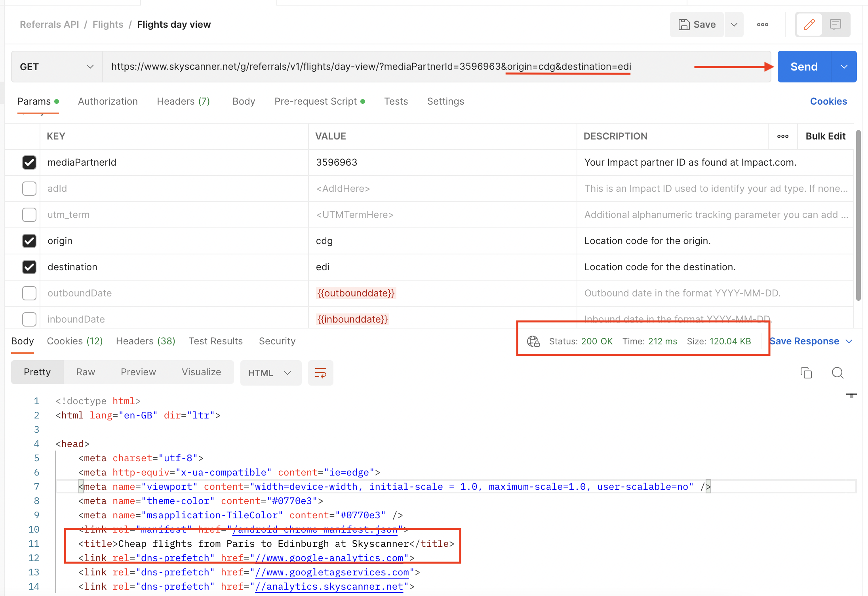Select the Preview response view
Image resolution: width=868 pixels, height=596 pixels.
tap(138, 372)
